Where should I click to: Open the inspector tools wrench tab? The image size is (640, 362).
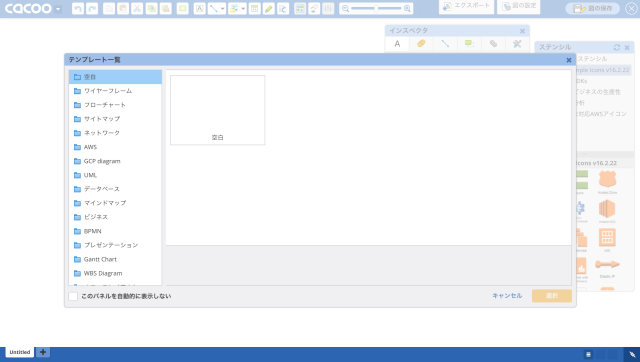pyautogui.click(x=517, y=44)
